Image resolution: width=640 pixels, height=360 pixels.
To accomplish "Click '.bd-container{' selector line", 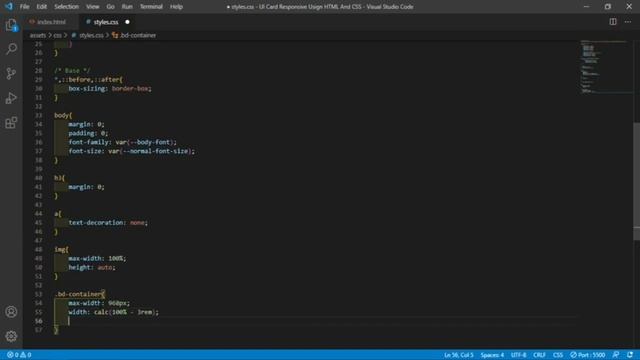I will click(x=80, y=294).
